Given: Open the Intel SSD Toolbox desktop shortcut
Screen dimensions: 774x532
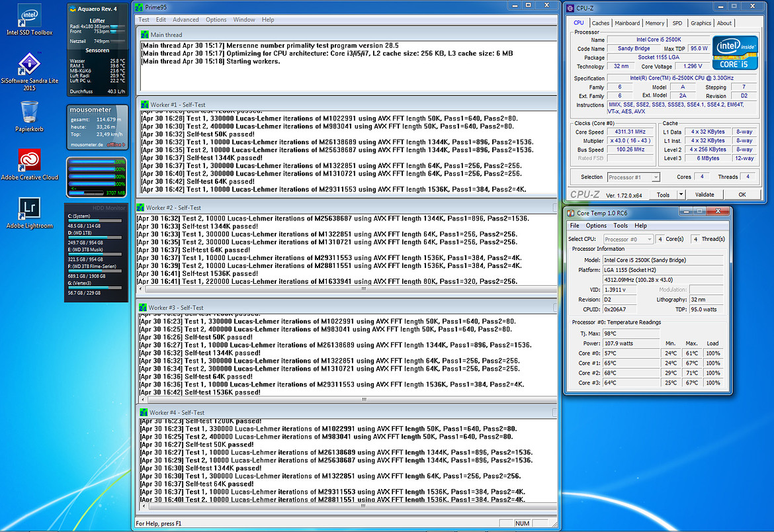Looking at the screenshot, I should coord(29,19).
